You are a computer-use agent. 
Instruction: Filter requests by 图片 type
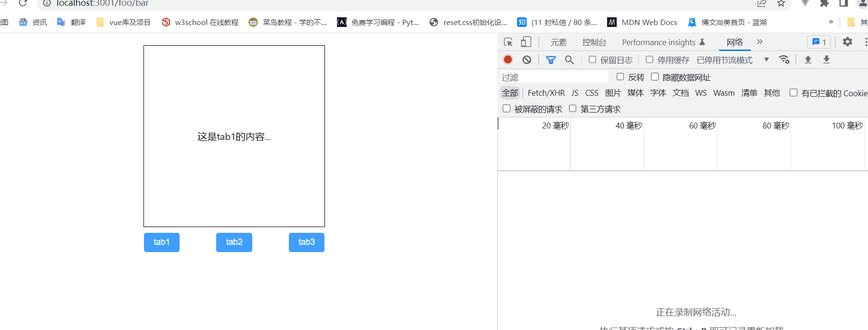613,93
